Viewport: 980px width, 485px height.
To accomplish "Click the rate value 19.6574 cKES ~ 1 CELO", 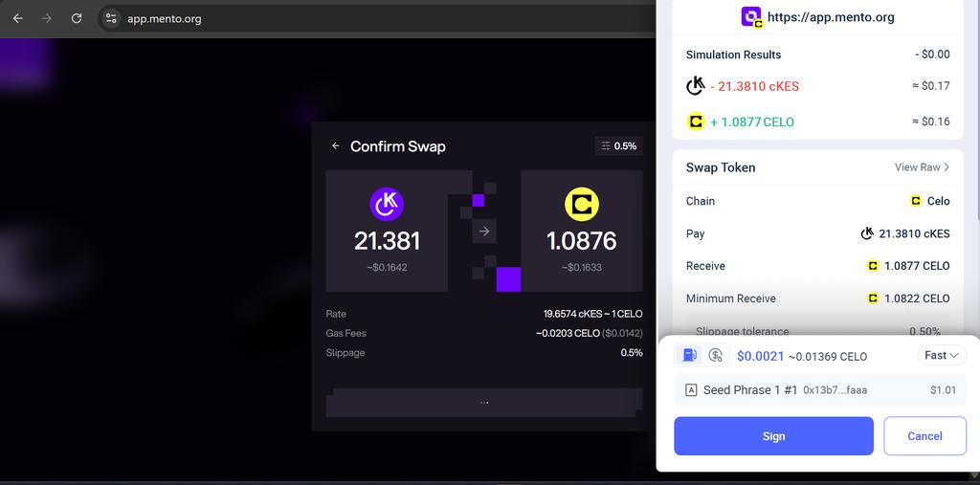I will 592,314.
